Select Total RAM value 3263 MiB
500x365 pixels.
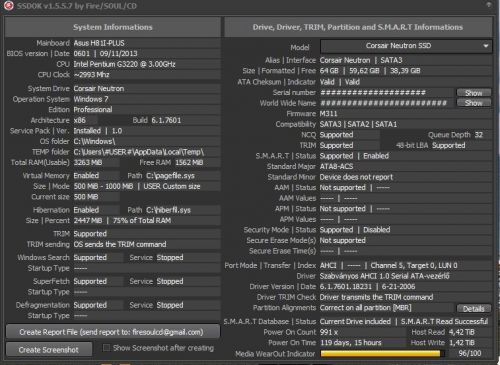click(88, 163)
